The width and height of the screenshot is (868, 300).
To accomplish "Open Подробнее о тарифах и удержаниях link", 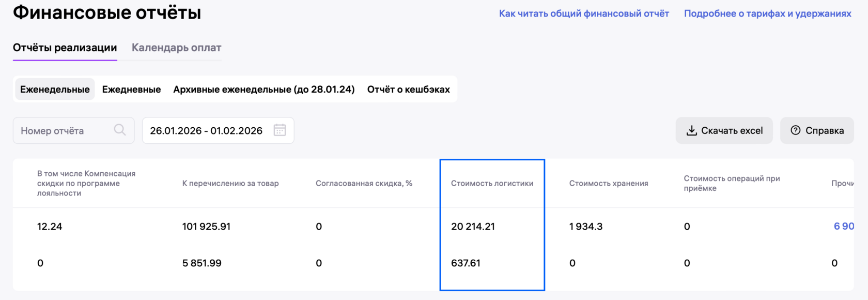I will pos(767,13).
